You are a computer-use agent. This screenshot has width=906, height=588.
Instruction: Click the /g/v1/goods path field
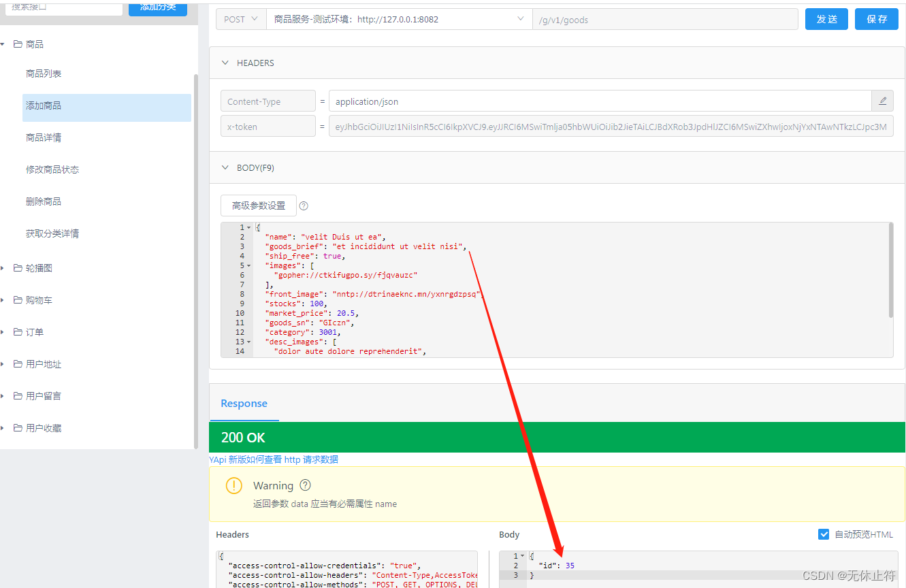(x=665, y=20)
